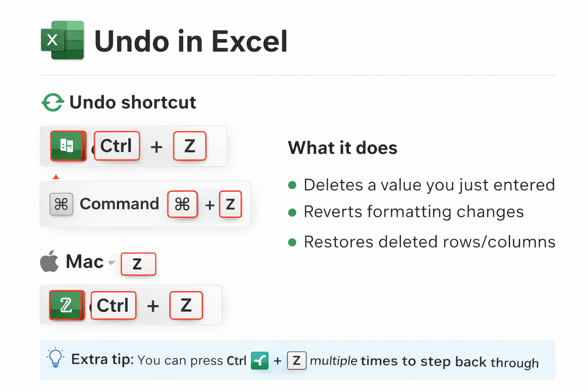Click the Excel logo icon in the header
Screen dimensions: 588x392
click(x=62, y=40)
